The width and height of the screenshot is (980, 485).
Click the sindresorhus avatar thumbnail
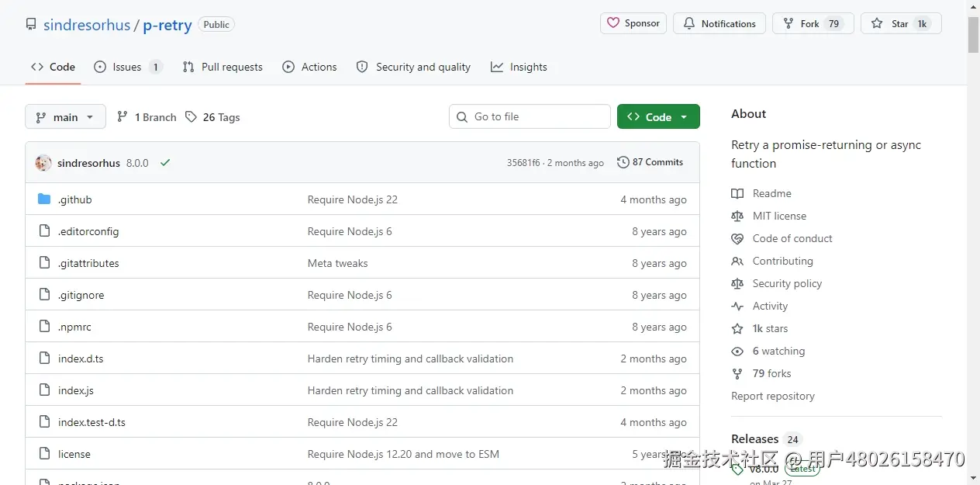pyautogui.click(x=43, y=163)
